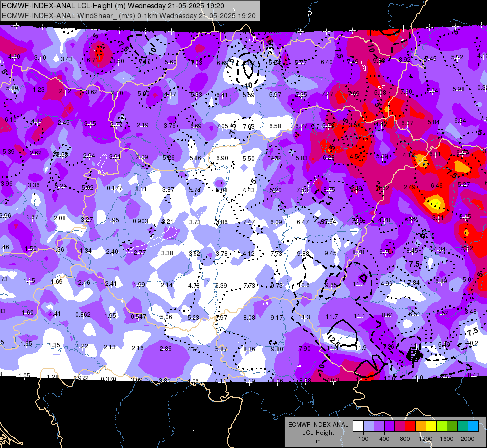Click the wind shear value 0.177
Viewport: 487px width, 448px height.
[114, 188]
